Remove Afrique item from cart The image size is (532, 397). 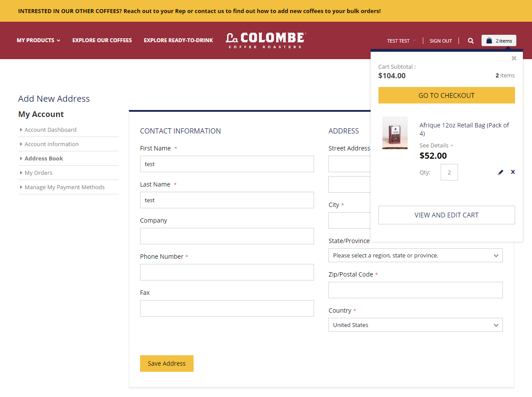click(513, 172)
